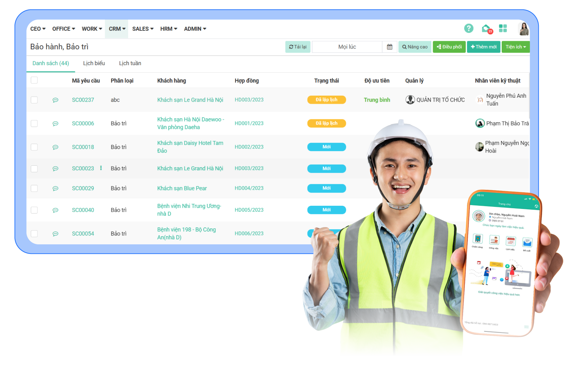Viewport: 588px width, 369px height.
Task: Click the Thêm mới button
Action: click(483, 47)
